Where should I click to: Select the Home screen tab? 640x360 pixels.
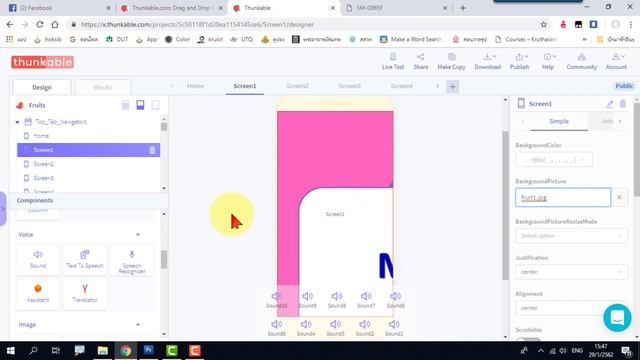195,86
